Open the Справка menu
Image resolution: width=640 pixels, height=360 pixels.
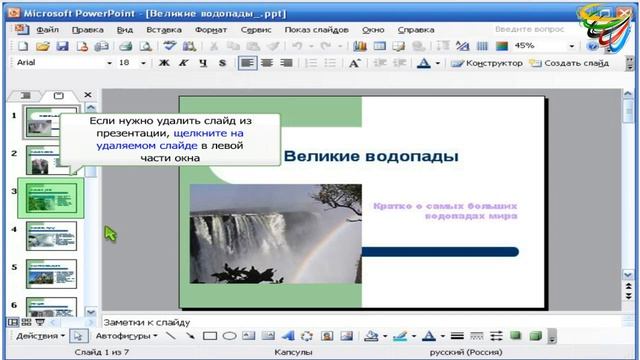click(416, 30)
